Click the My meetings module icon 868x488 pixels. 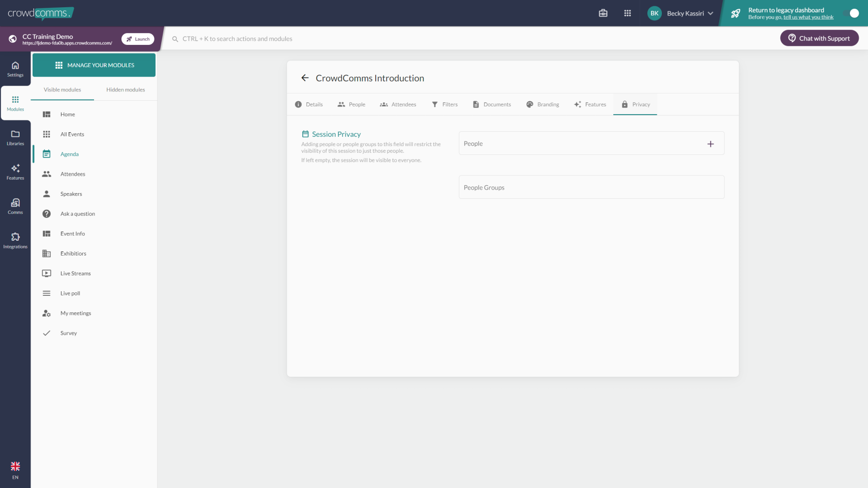47,313
